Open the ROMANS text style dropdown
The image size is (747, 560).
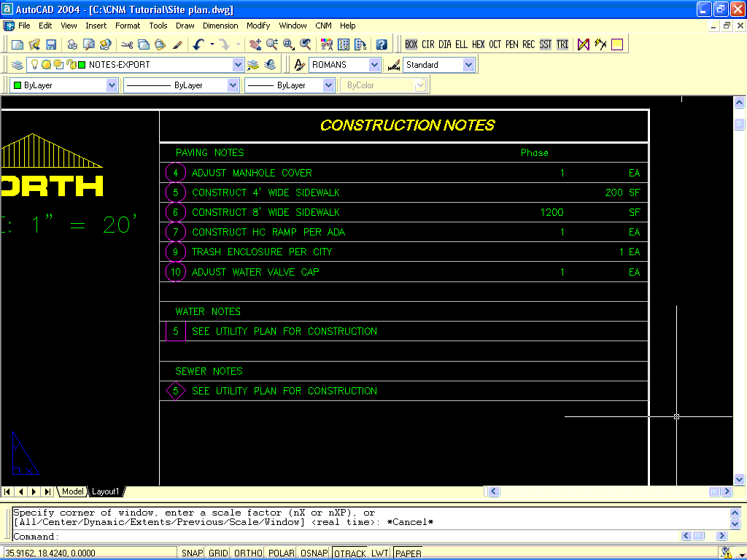click(x=374, y=65)
